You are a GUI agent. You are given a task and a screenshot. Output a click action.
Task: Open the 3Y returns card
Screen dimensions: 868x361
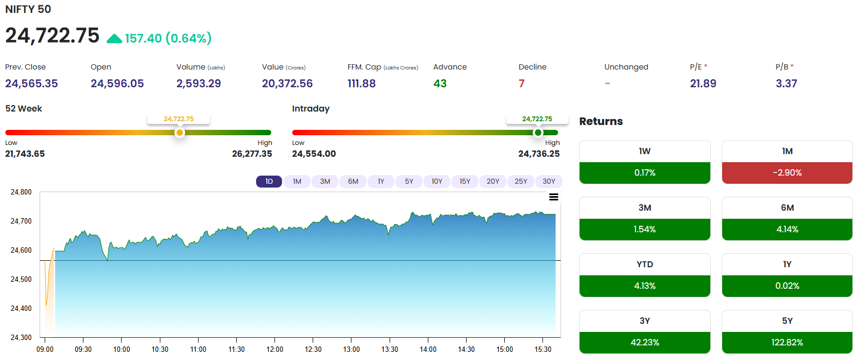645,332
